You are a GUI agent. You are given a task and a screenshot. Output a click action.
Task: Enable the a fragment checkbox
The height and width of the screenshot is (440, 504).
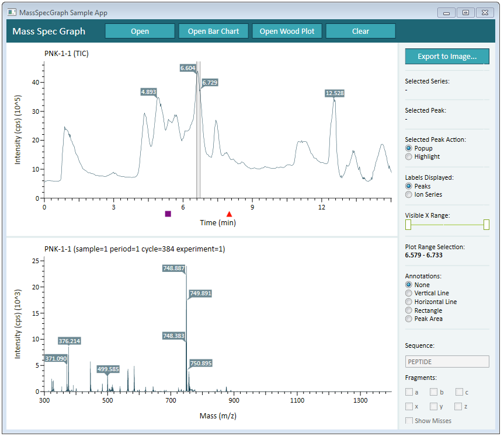point(409,392)
